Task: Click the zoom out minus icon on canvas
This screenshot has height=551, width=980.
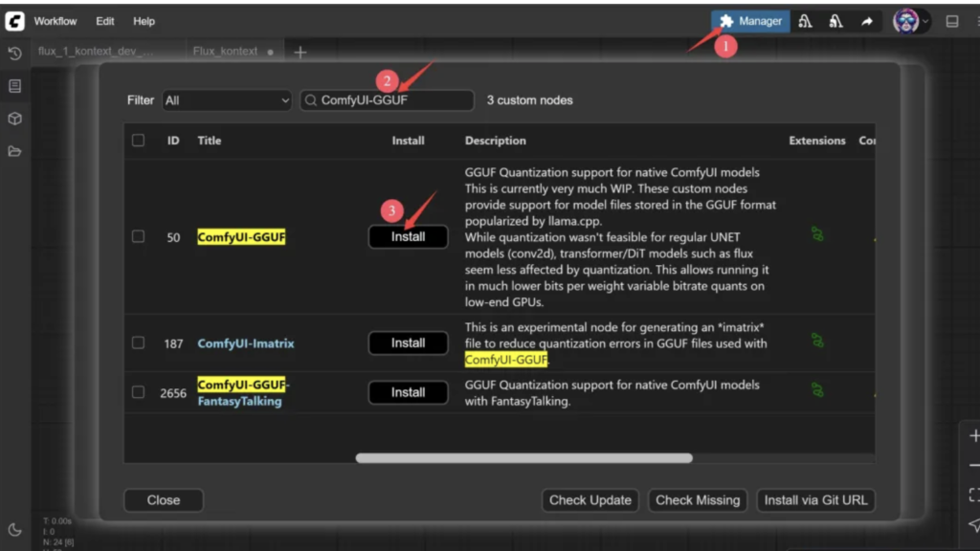Action: [x=973, y=466]
